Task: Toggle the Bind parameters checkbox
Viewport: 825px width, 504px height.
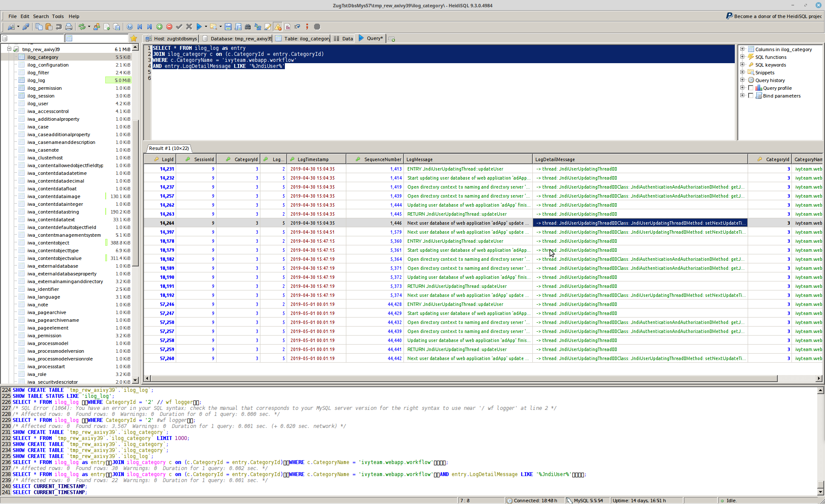Action: (751, 96)
